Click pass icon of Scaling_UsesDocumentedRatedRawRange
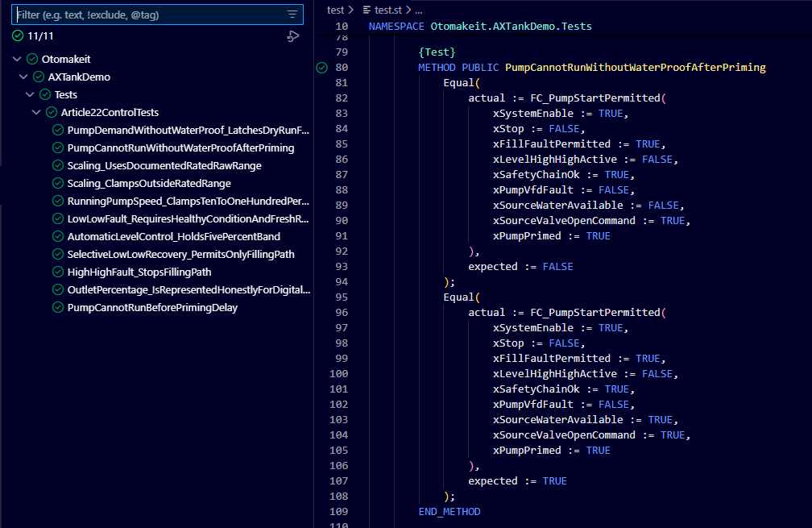 [58, 165]
